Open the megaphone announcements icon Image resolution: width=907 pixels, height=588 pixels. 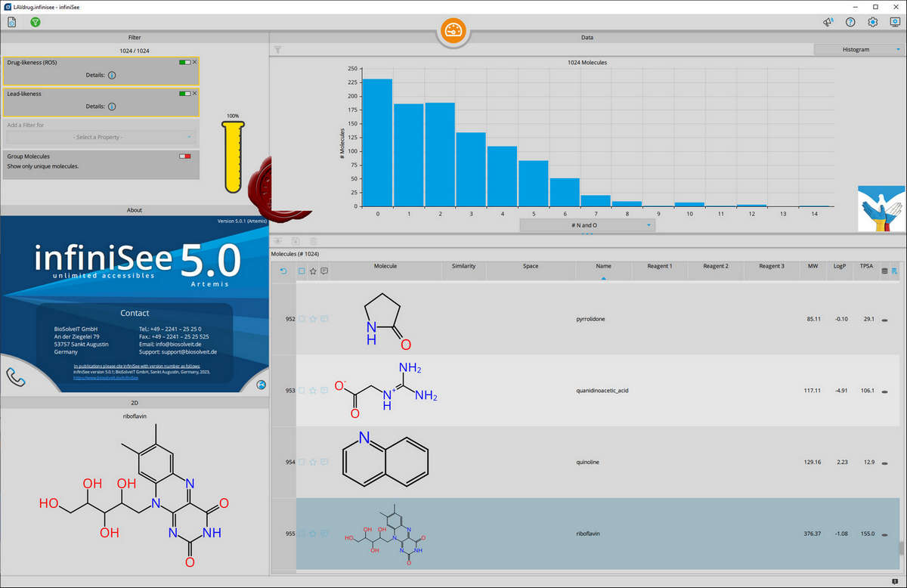tap(828, 22)
